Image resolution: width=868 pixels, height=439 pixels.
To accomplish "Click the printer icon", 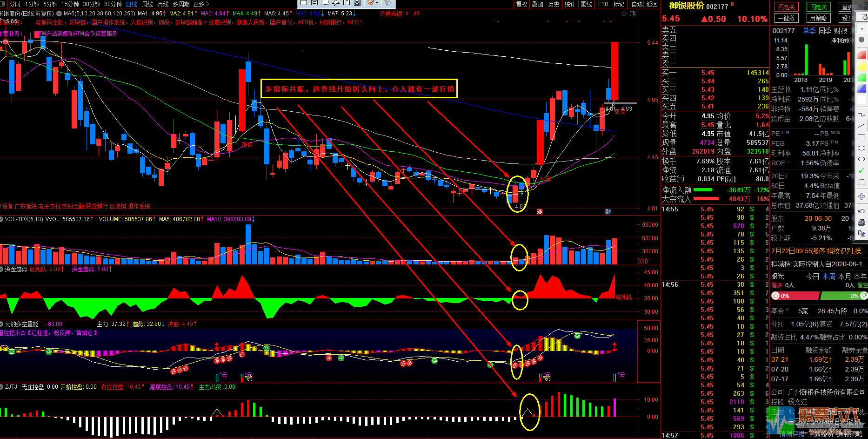I will [861, 222].
